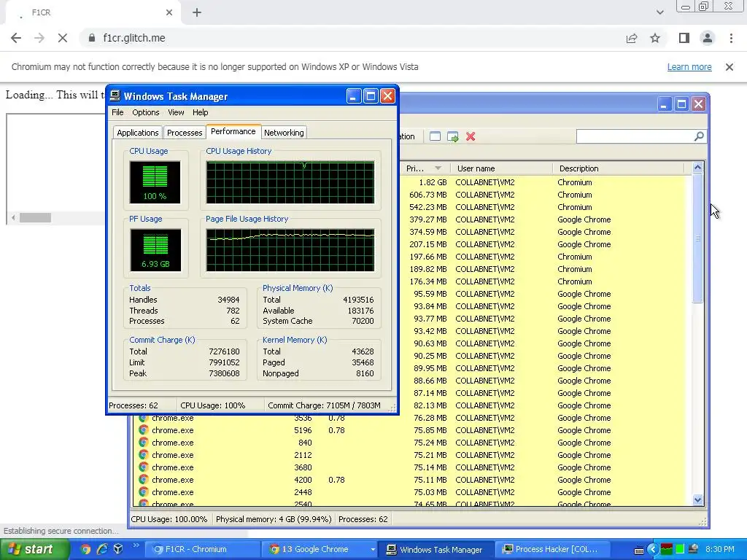Open Task Manager File menu

pos(117,112)
